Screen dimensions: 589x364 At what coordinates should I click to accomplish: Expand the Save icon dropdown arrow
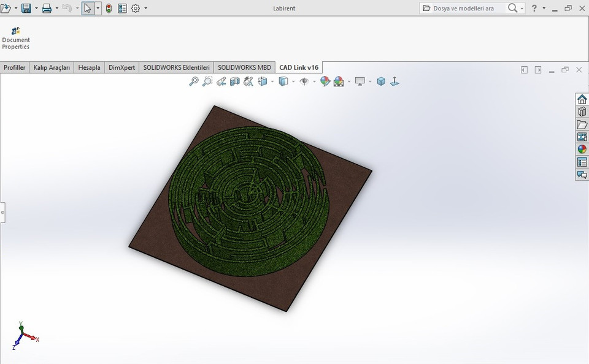click(36, 8)
